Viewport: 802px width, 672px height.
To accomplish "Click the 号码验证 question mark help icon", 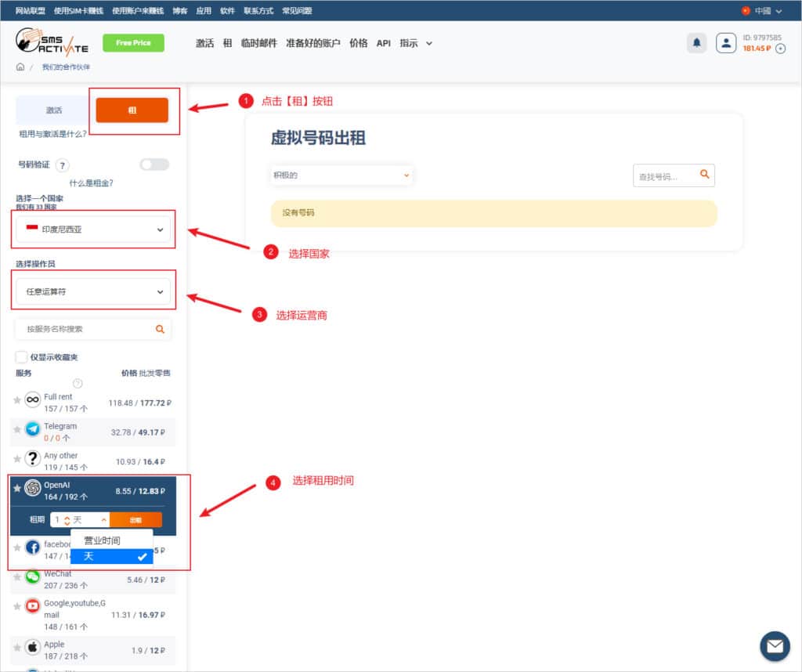I will click(63, 165).
